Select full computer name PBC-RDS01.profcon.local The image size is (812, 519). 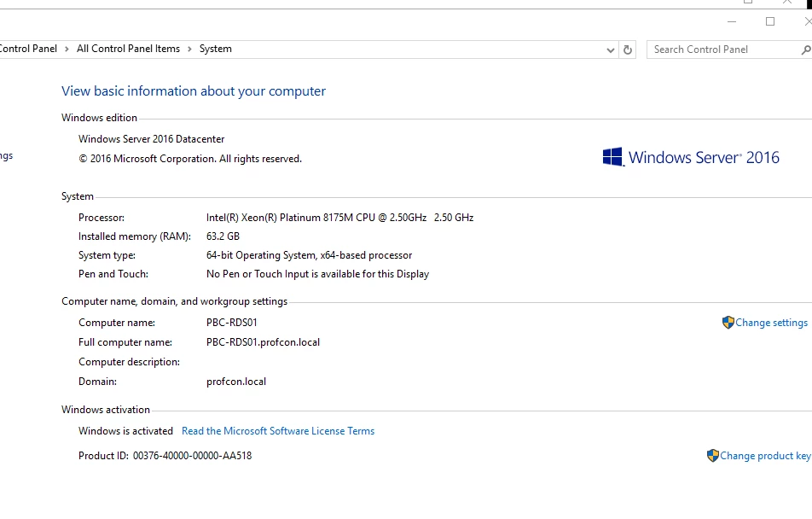(x=263, y=342)
